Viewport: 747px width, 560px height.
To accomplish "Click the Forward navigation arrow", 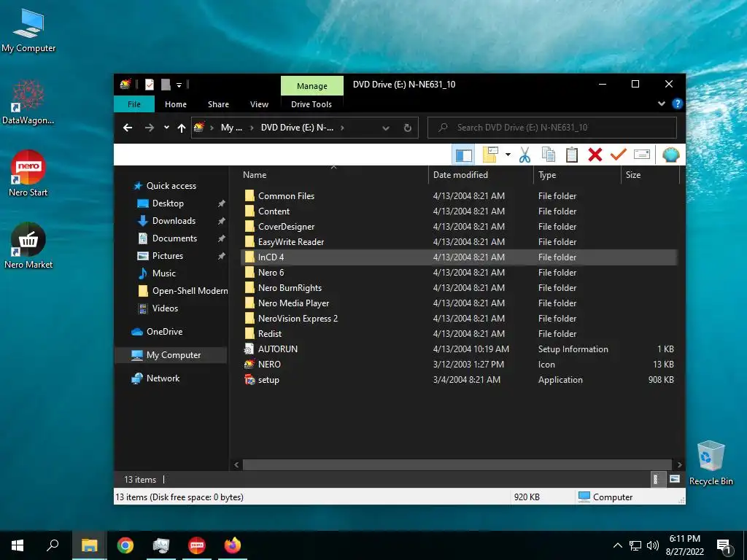I will tap(149, 127).
